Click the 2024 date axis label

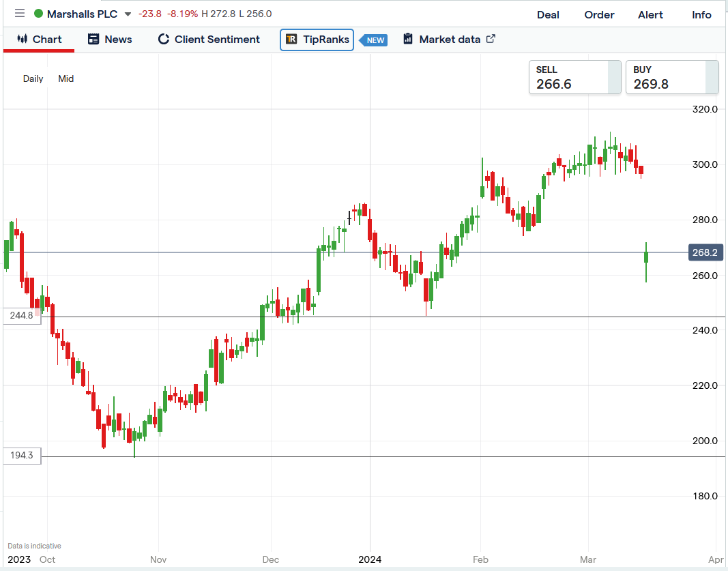click(x=370, y=559)
